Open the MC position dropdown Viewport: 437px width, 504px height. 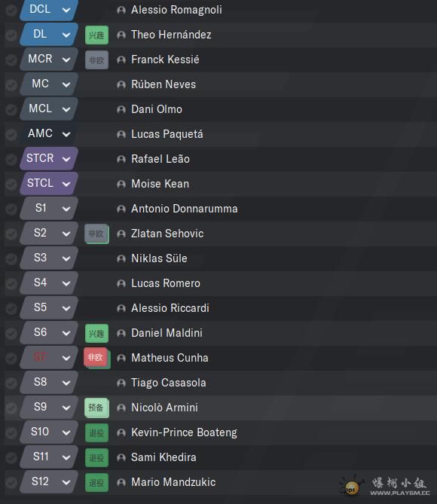click(49, 84)
